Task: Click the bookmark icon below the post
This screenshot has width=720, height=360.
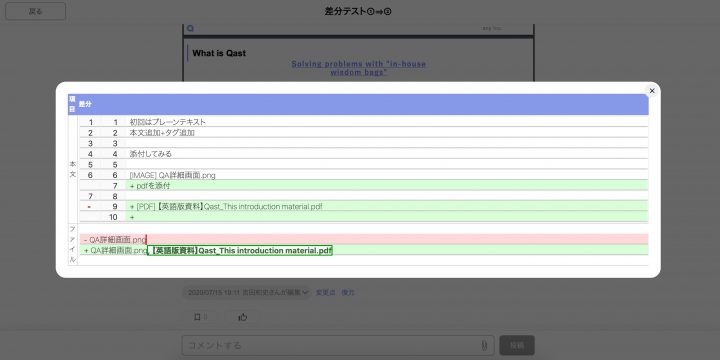Action: tap(197, 317)
